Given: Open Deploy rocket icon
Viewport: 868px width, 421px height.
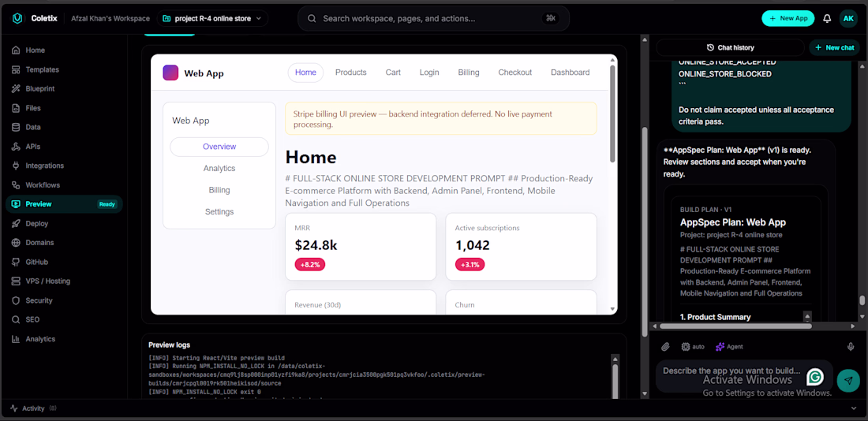Looking at the screenshot, I should point(16,223).
